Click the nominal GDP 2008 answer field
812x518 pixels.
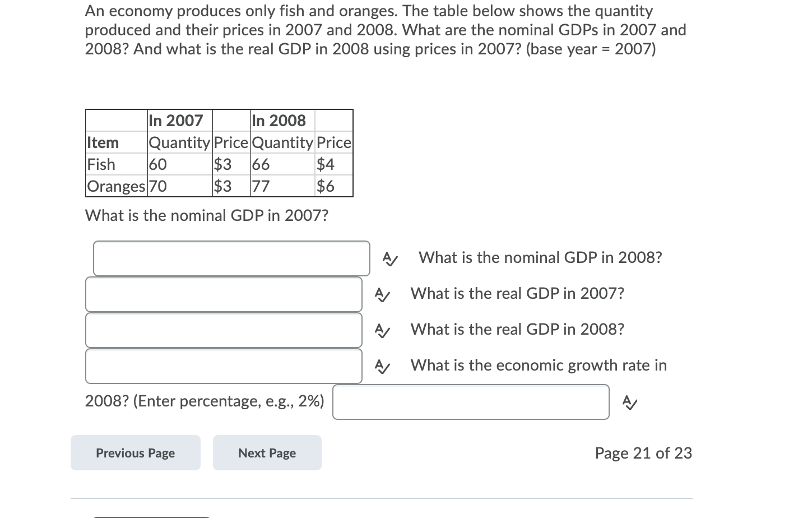click(224, 293)
